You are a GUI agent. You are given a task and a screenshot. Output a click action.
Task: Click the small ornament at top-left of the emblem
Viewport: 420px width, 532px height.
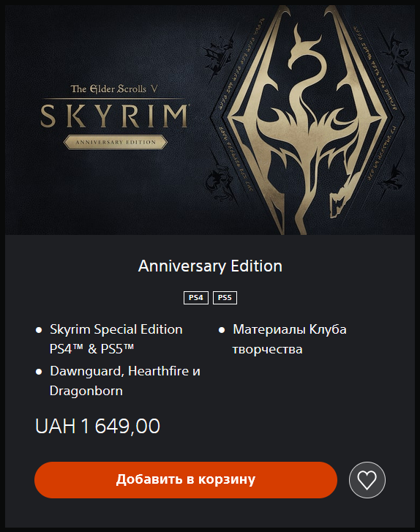click(217, 56)
